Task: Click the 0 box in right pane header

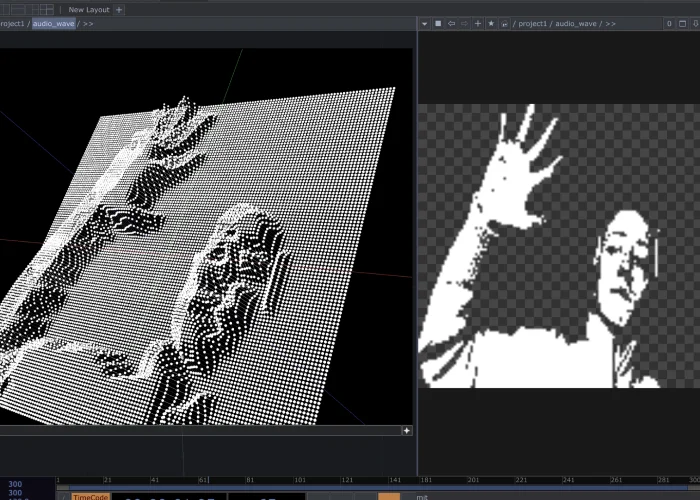Action: point(669,24)
